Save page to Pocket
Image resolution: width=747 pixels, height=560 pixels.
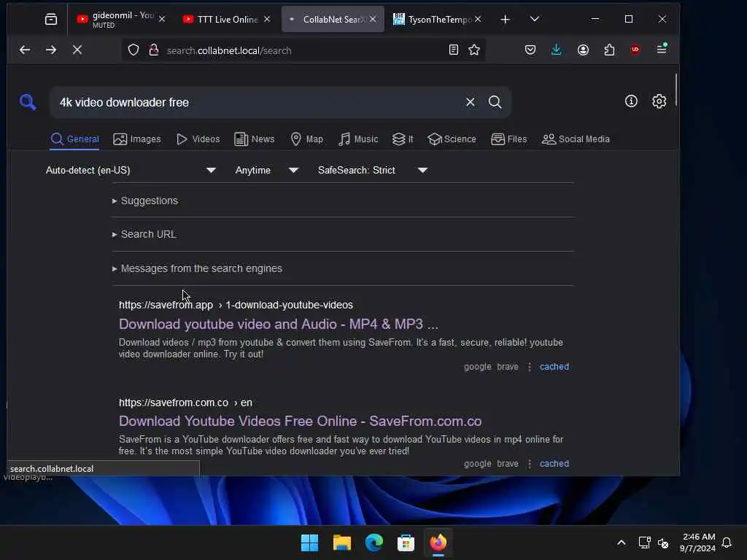[x=530, y=50]
